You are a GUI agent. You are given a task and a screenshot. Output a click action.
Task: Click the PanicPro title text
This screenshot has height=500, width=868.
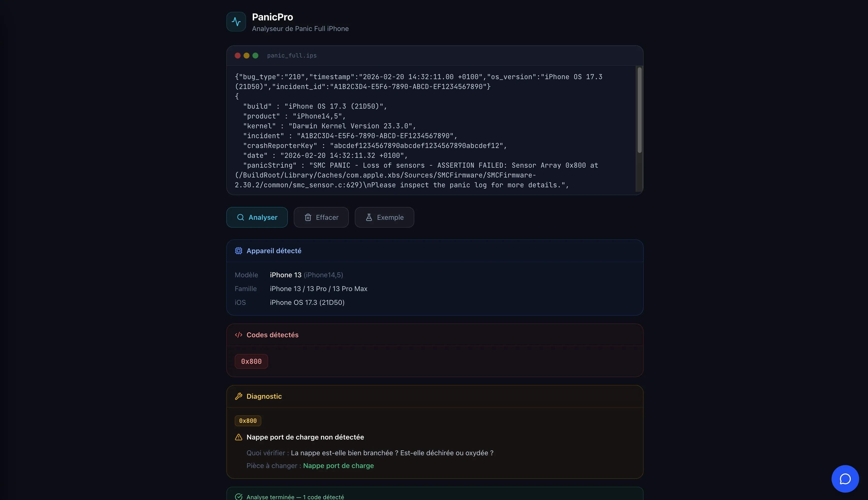[273, 17]
